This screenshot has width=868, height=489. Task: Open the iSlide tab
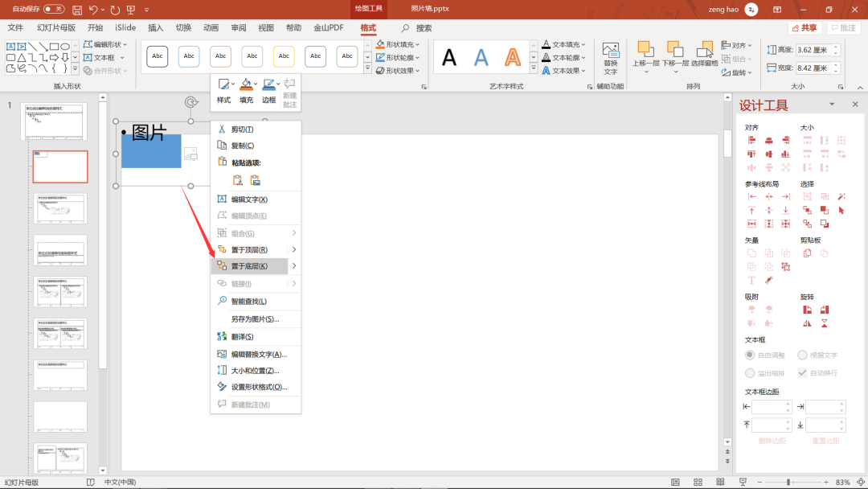(125, 27)
